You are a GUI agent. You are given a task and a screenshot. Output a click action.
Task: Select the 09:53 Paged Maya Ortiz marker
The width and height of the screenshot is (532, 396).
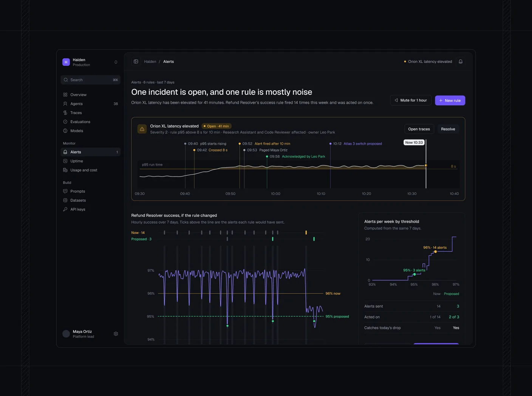point(265,150)
